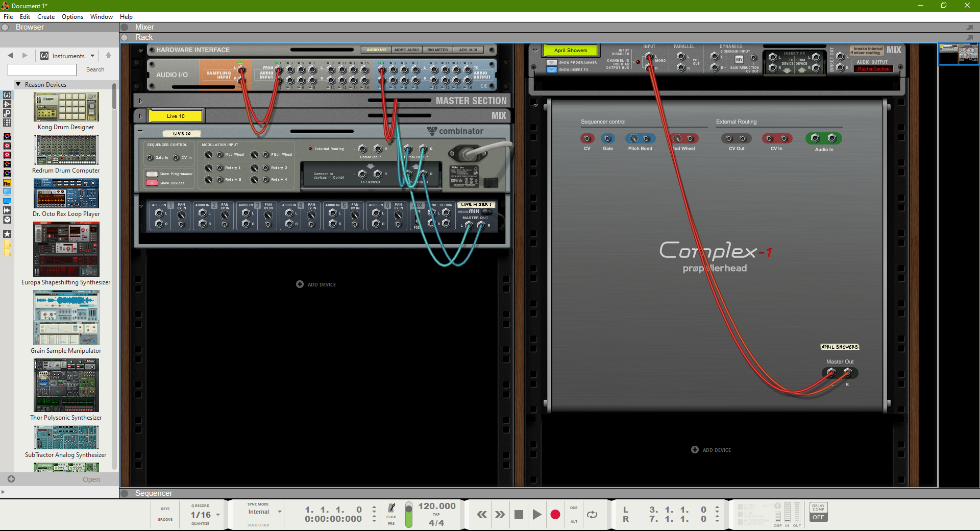Toggle the metronome Click button
This screenshot has height=531, width=980.
coord(391,508)
